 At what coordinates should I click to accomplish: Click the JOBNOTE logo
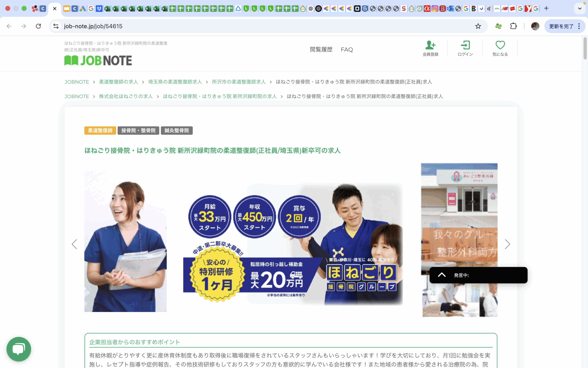tap(98, 60)
